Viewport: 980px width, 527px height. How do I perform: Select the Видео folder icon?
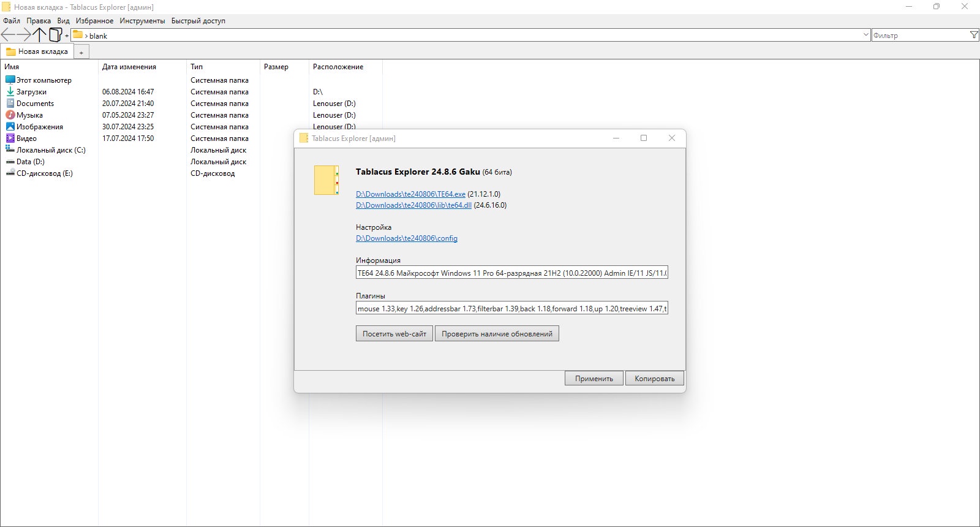(10, 138)
